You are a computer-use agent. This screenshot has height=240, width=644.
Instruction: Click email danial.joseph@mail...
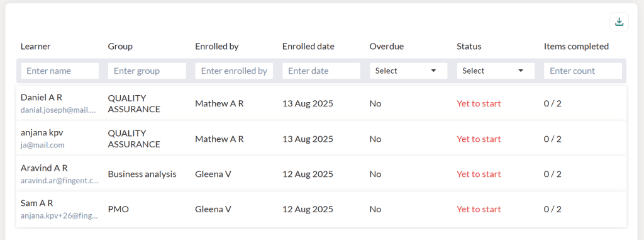[x=58, y=110]
